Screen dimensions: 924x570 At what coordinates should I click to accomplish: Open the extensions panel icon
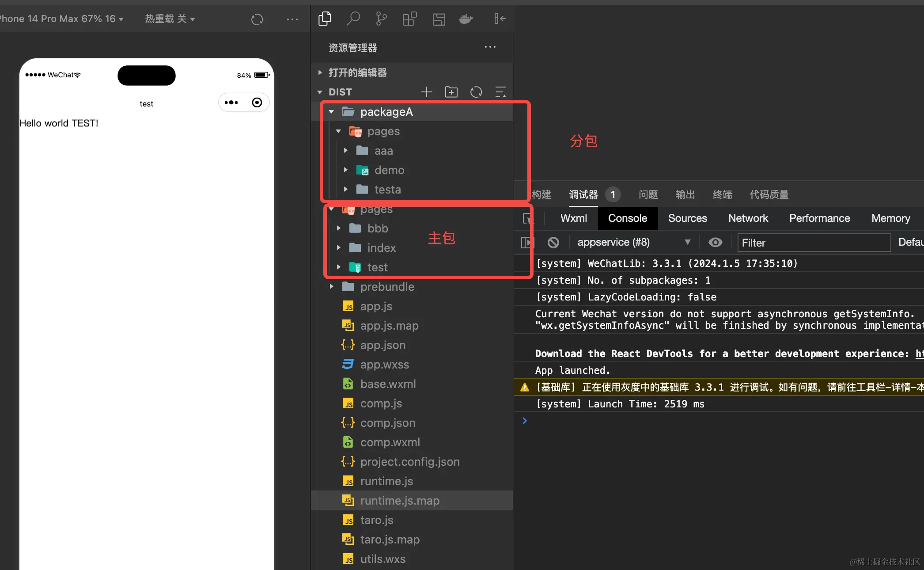(x=409, y=19)
